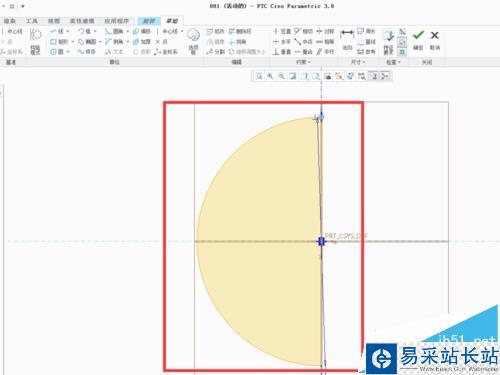Viewport: 500px width, 375px height.
Task: Pick the sketch 坐标系 tool beside 投影
Action: (165, 52)
